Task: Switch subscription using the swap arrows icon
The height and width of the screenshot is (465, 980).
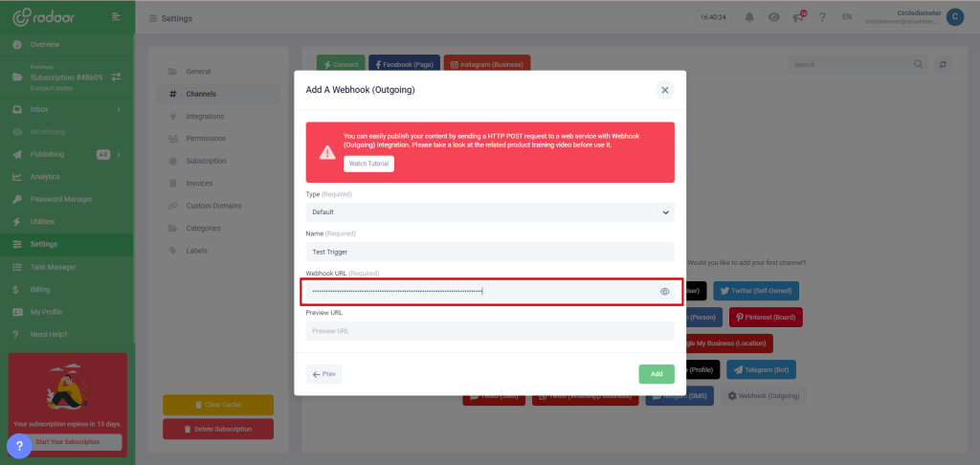Action: click(x=116, y=77)
